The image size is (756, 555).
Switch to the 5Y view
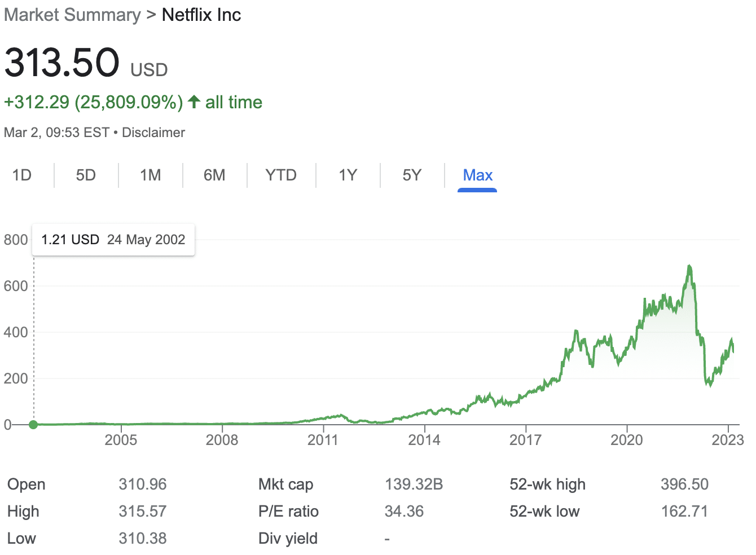click(412, 175)
